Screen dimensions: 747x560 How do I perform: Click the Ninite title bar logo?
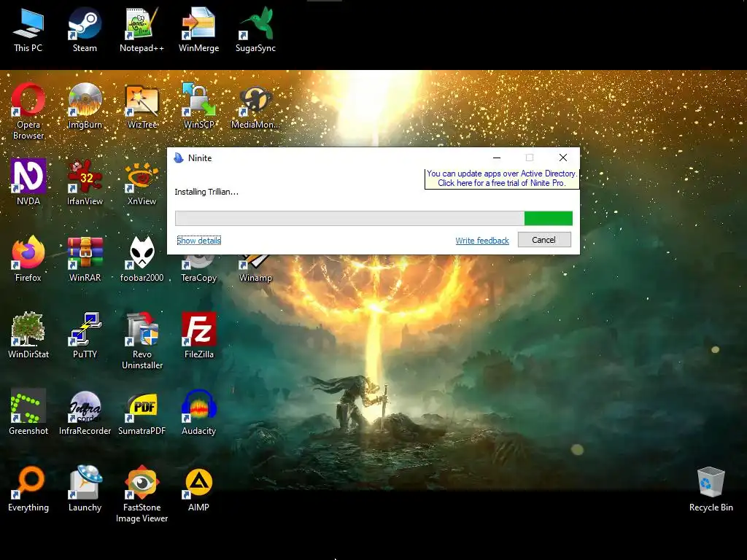click(179, 157)
